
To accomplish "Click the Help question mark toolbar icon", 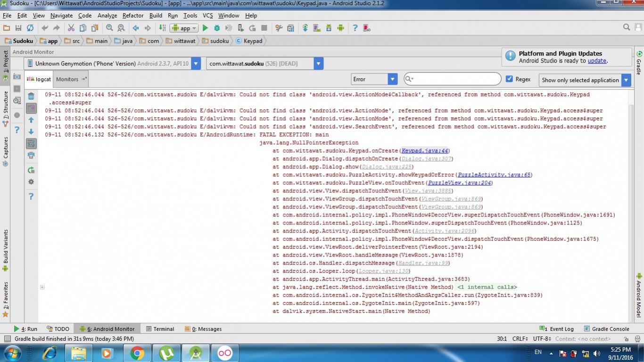I will pos(355,28).
